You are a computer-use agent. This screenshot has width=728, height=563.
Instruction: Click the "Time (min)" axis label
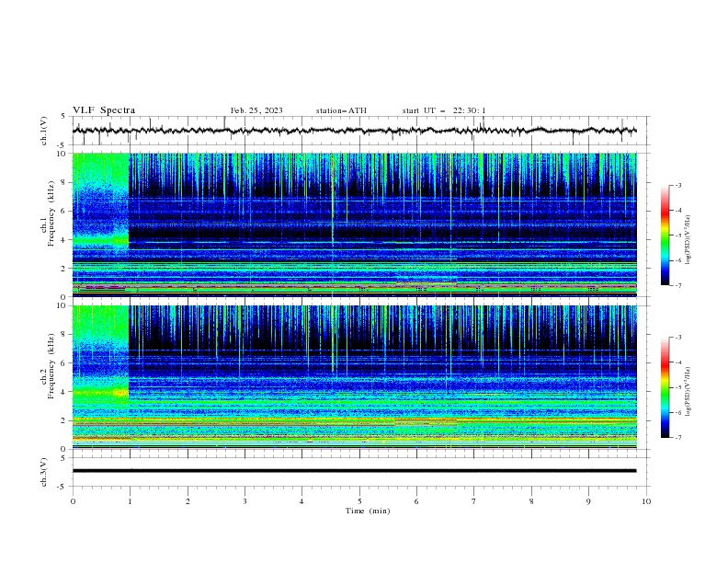coord(368,511)
